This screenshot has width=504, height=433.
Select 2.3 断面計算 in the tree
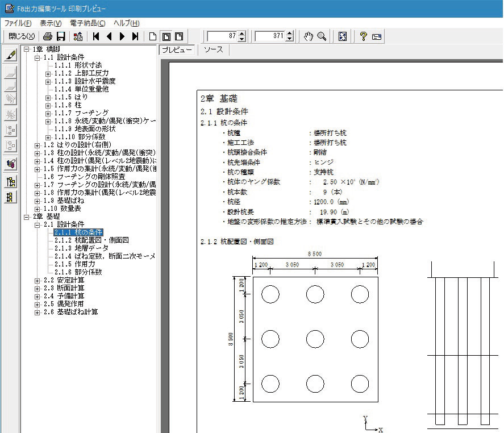[x=64, y=288]
